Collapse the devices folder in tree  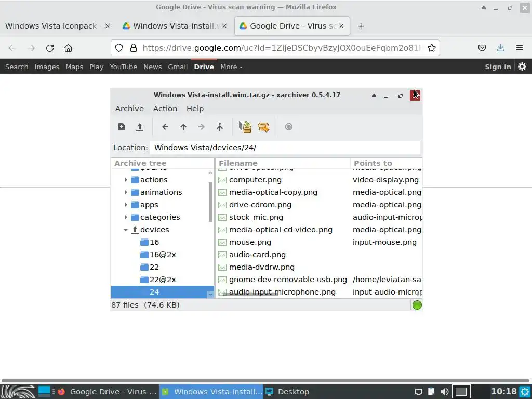126,230
